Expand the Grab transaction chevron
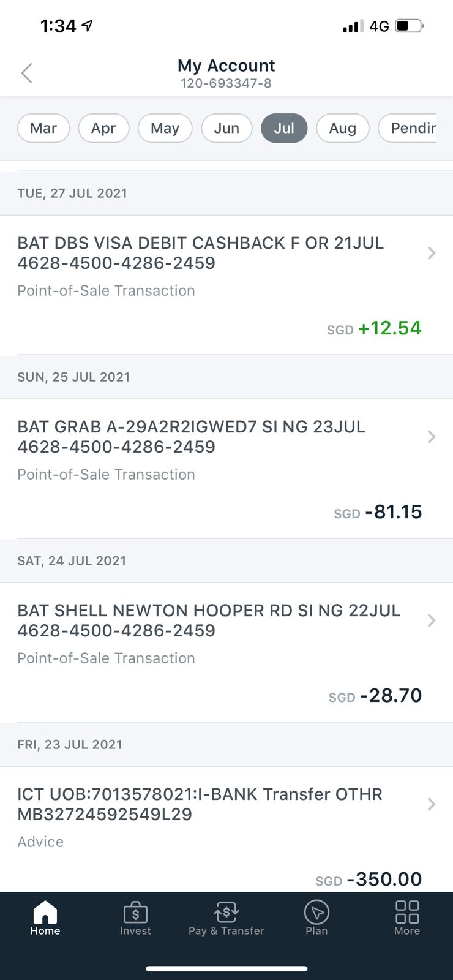 click(x=431, y=437)
